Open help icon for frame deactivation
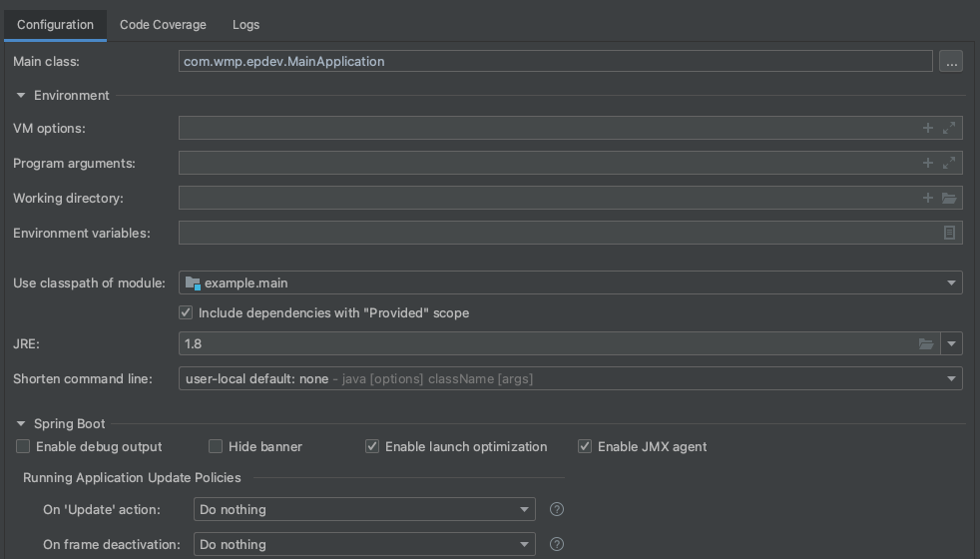Screen dimensions: 980x559 point(556,544)
